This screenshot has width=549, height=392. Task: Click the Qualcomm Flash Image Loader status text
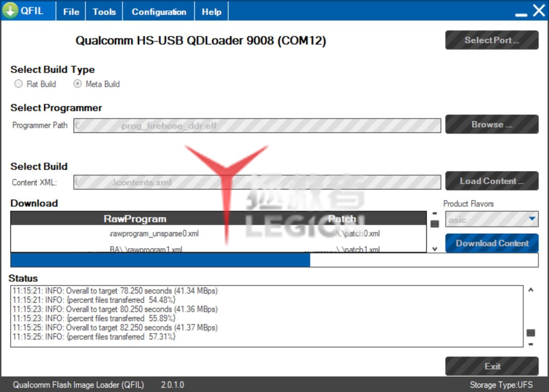coord(78,385)
